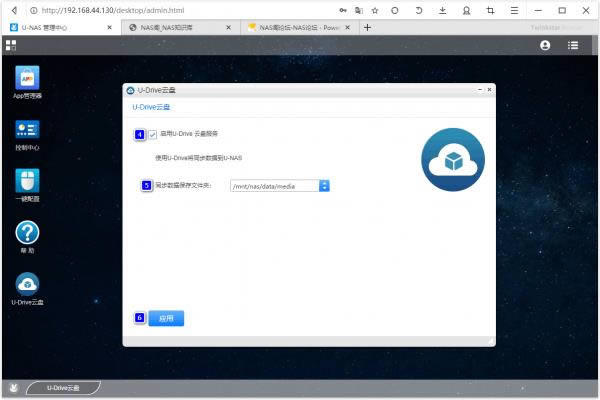The image size is (600, 400).
Task: Open the Control Center desktop icon
Action: pyautogui.click(x=27, y=130)
